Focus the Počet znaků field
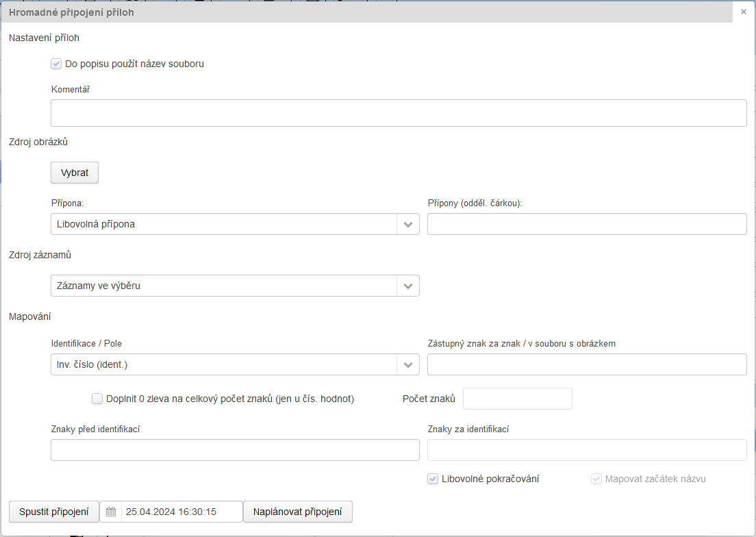Image resolution: width=756 pixels, height=537 pixels. [518, 399]
